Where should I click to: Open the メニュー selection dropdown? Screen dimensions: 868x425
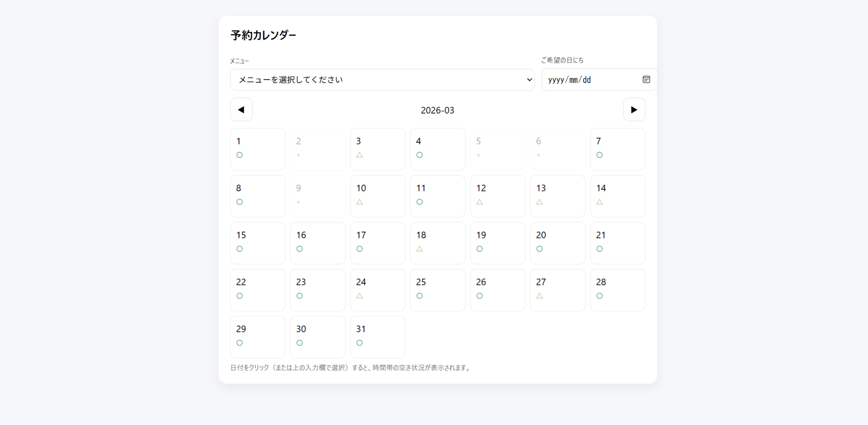click(x=382, y=80)
